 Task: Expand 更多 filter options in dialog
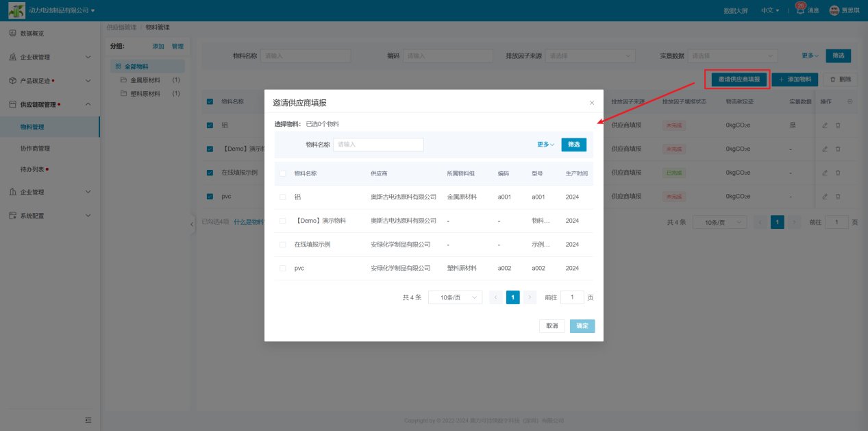click(545, 145)
